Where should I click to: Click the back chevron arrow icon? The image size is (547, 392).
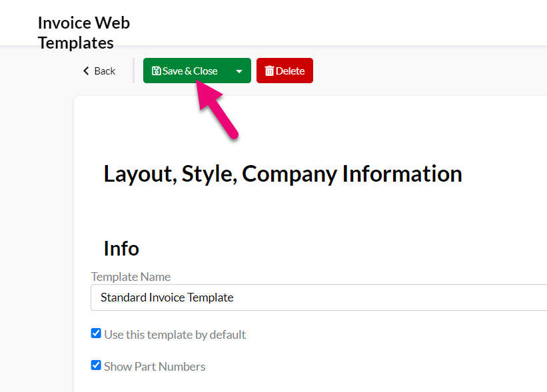click(x=86, y=71)
